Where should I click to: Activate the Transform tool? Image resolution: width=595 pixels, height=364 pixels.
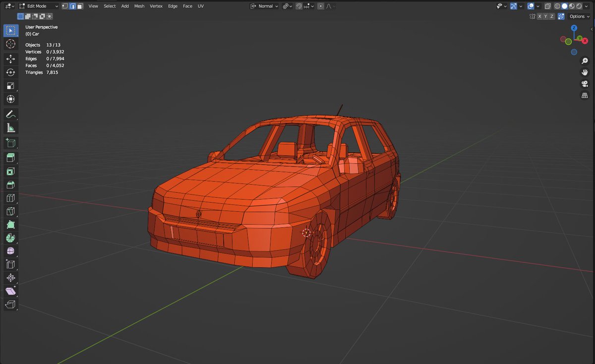pos(10,99)
